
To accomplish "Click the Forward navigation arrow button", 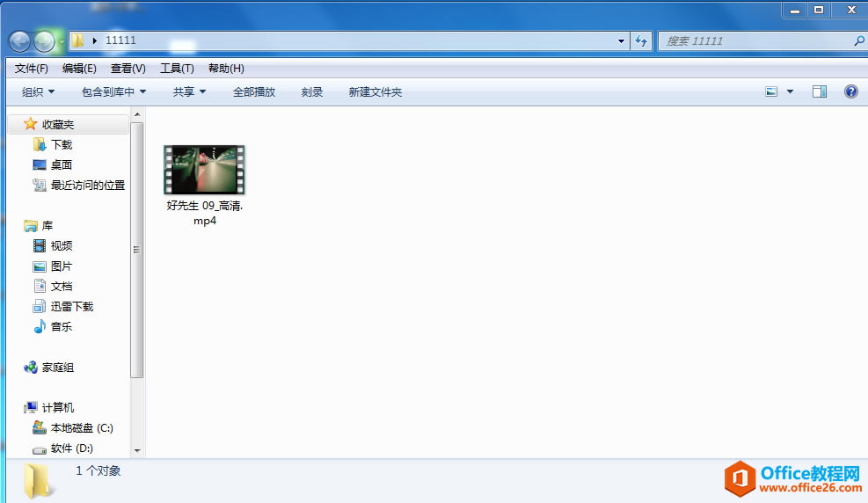I will [44, 41].
